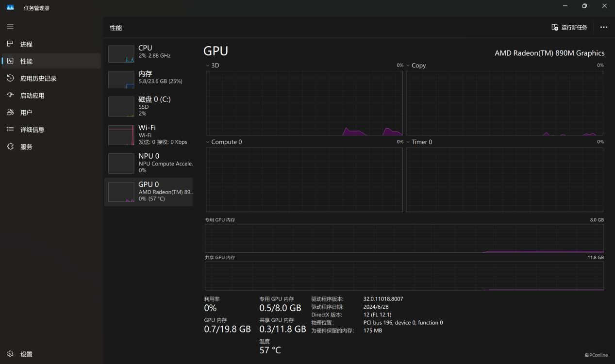The width and height of the screenshot is (615, 364).
Task: Select the GPU 0 mini graph thumbnail
Action: 121,192
